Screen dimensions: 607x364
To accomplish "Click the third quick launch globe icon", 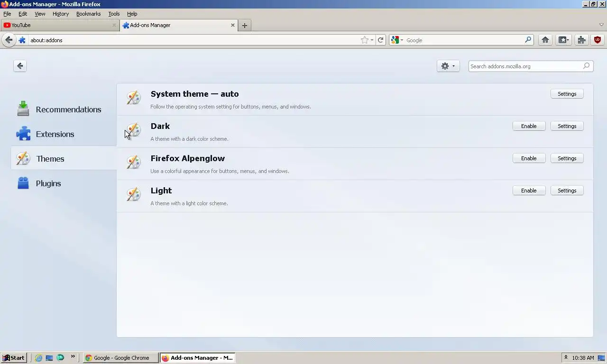I will (x=60, y=358).
